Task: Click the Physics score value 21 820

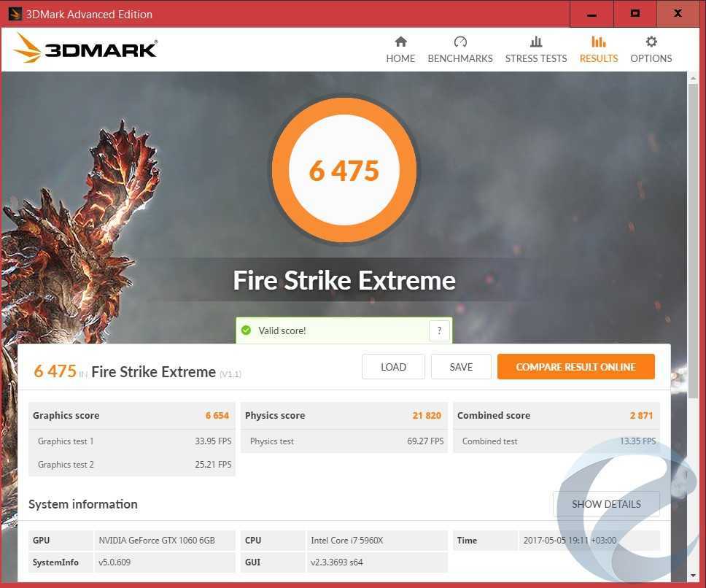Action: pos(427,415)
